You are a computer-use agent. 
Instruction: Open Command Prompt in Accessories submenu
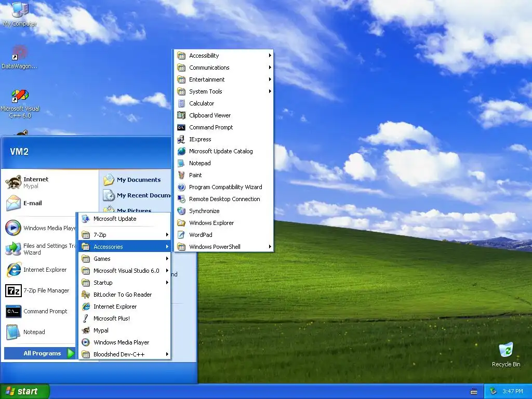pos(223,127)
